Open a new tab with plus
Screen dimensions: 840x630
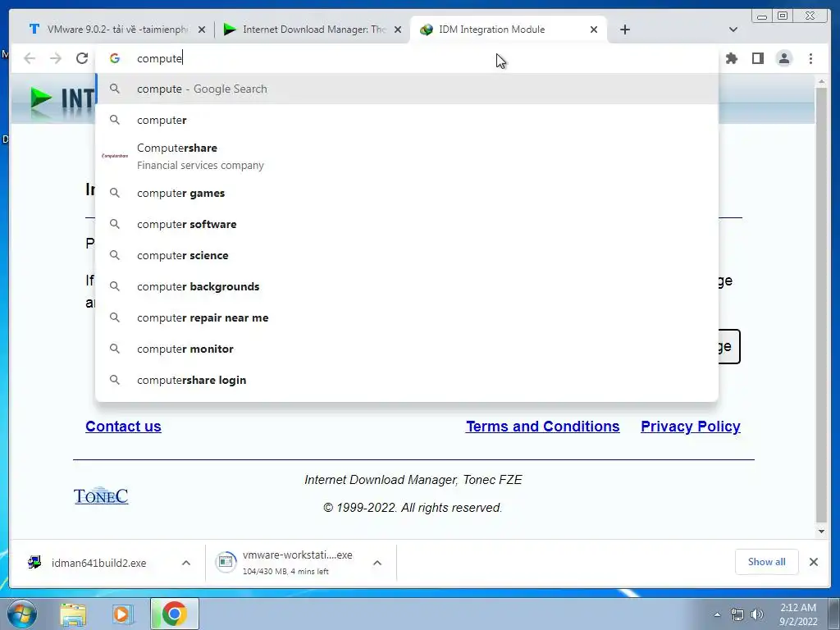[x=624, y=30]
